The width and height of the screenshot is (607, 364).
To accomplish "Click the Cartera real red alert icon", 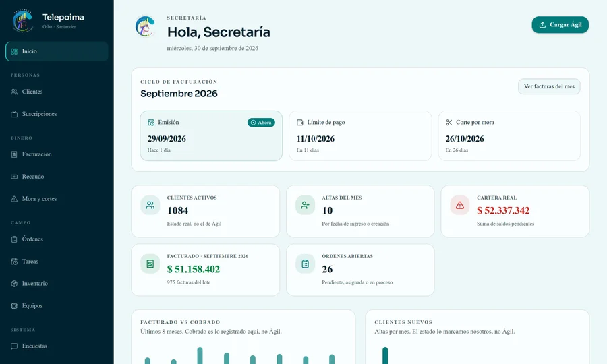I will click(x=460, y=206).
